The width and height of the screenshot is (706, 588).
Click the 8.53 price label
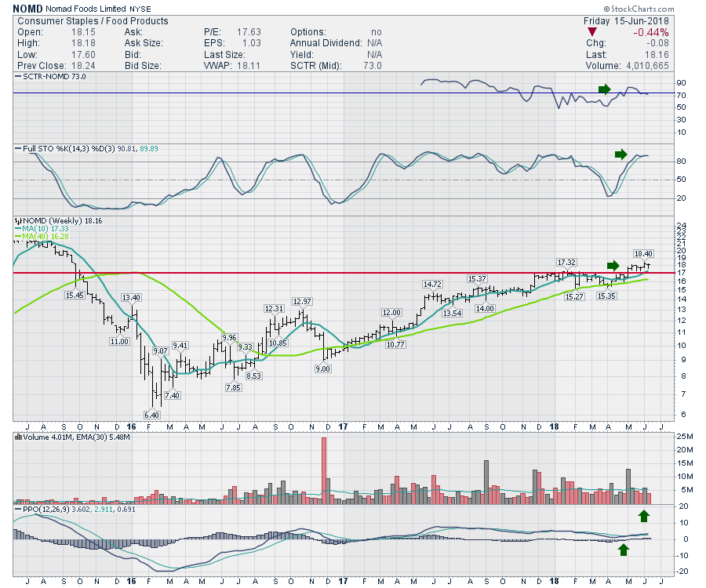pos(254,376)
